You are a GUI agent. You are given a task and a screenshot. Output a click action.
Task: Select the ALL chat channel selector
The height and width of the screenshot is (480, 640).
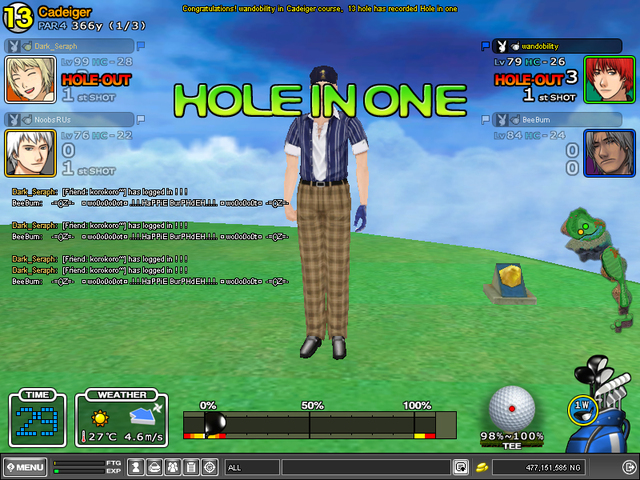point(252,467)
